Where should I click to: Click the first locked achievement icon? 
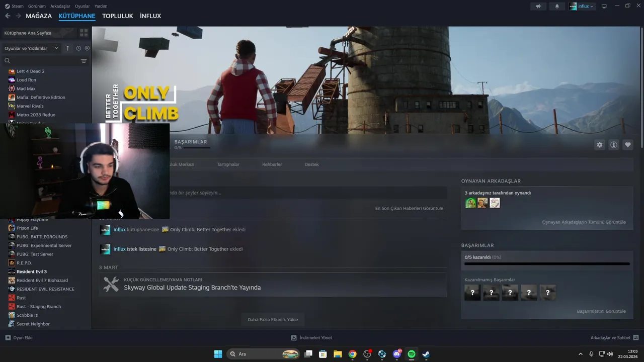click(x=472, y=293)
